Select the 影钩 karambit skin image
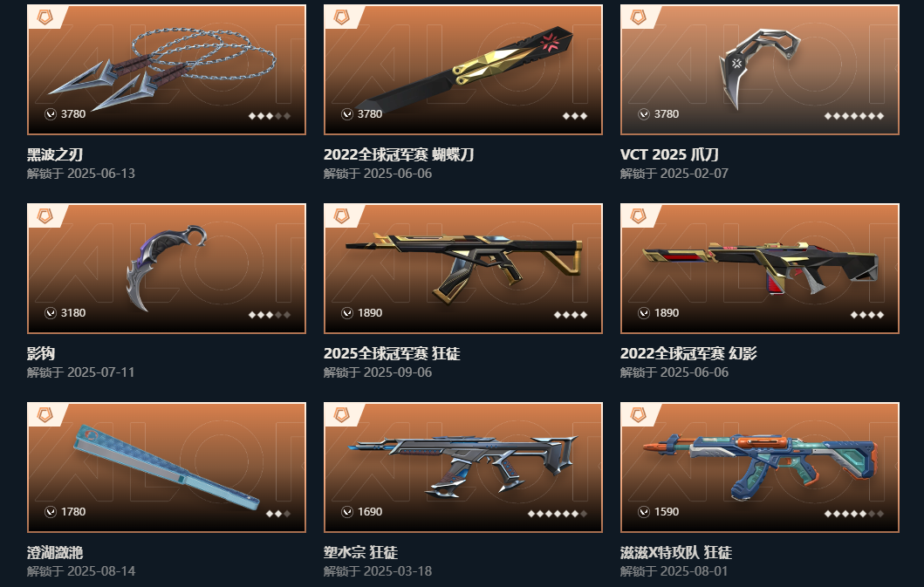This screenshot has height=587, width=924. 167,268
